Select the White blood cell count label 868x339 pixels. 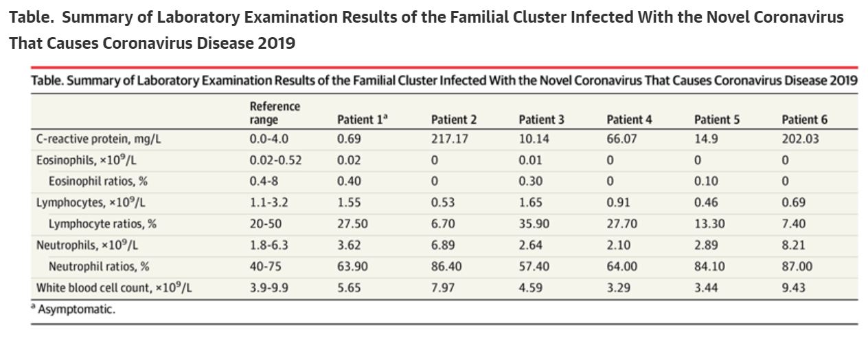point(114,287)
